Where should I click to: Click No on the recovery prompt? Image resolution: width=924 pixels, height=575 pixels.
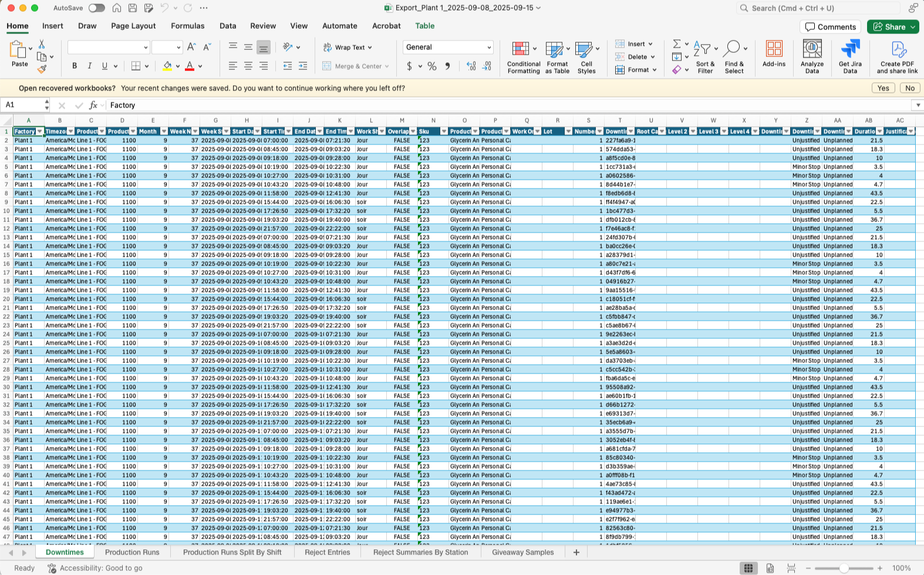[910, 88]
